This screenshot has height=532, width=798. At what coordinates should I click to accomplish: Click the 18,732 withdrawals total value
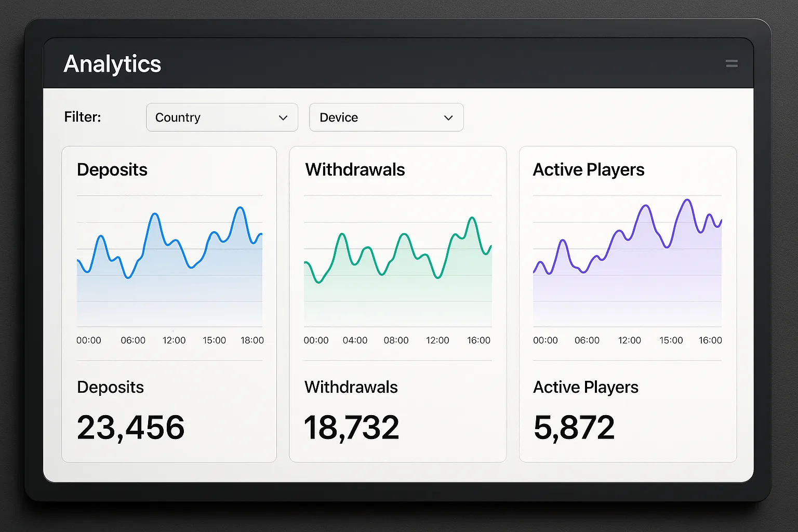pyautogui.click(x=351, y=428)
